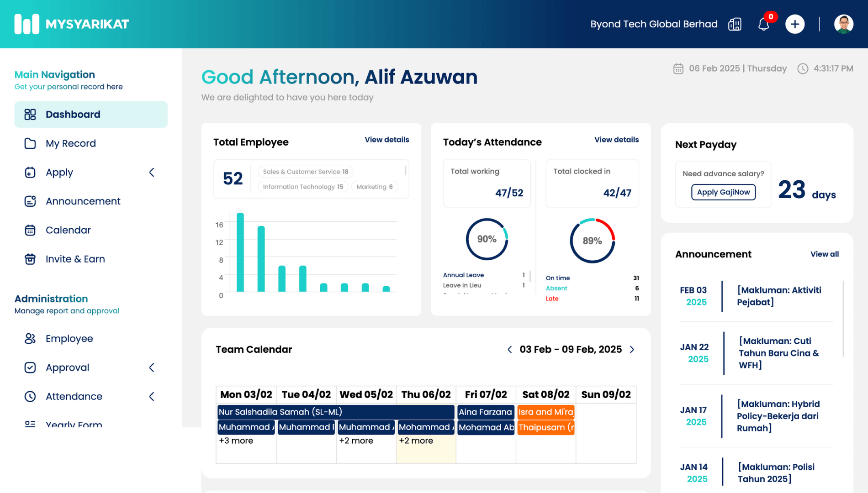Open the user profile avatar

(x=843, y=24)
